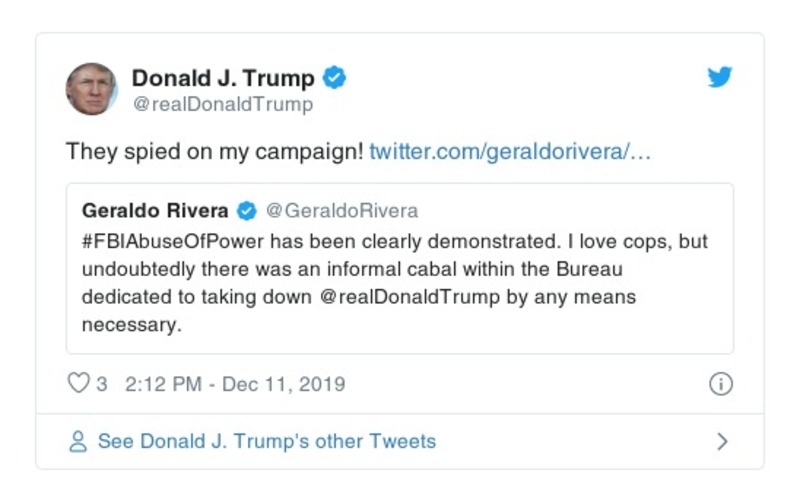The image size is (800, 502).
Task: Click the Twitter bird logo
Action: 720,78
